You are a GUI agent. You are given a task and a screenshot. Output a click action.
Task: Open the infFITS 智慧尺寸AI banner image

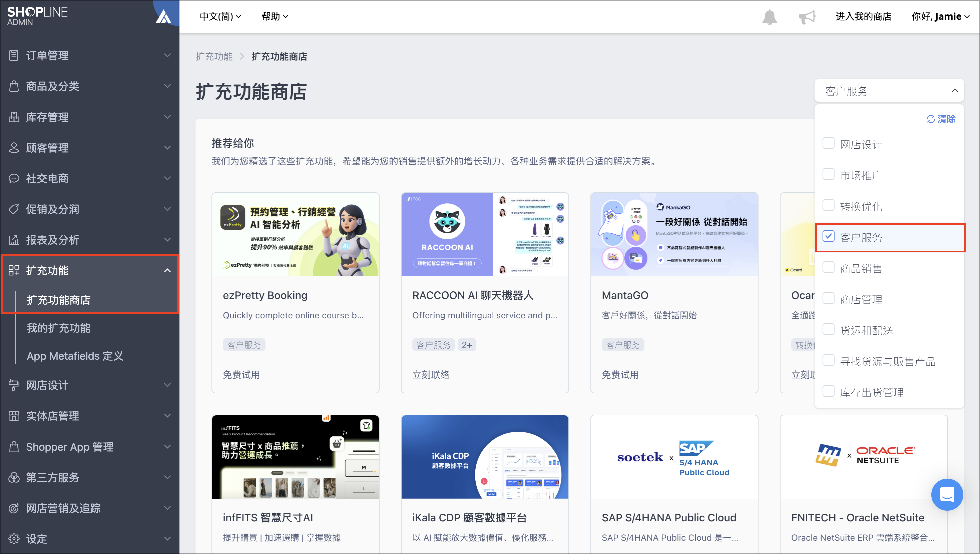[296, 457]
